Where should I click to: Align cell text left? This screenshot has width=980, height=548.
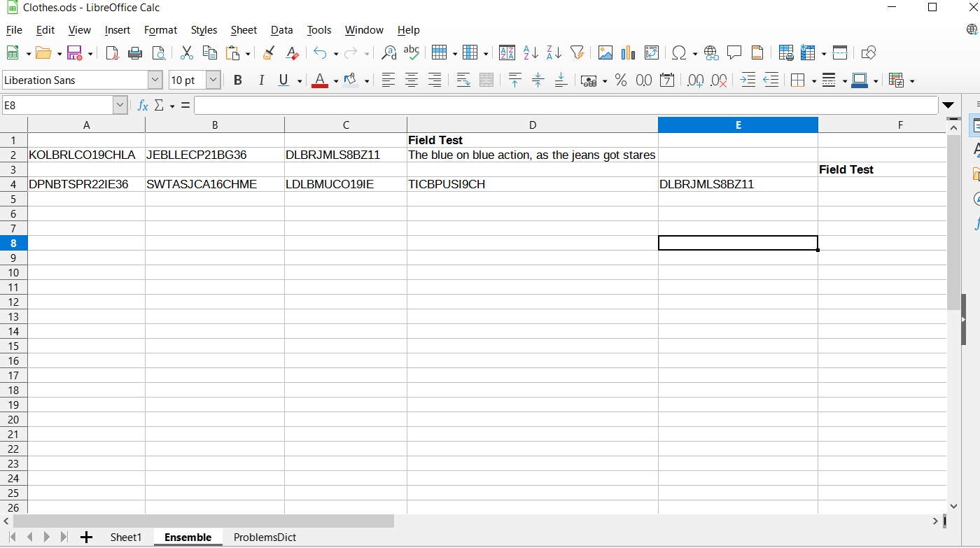[388, 80]
